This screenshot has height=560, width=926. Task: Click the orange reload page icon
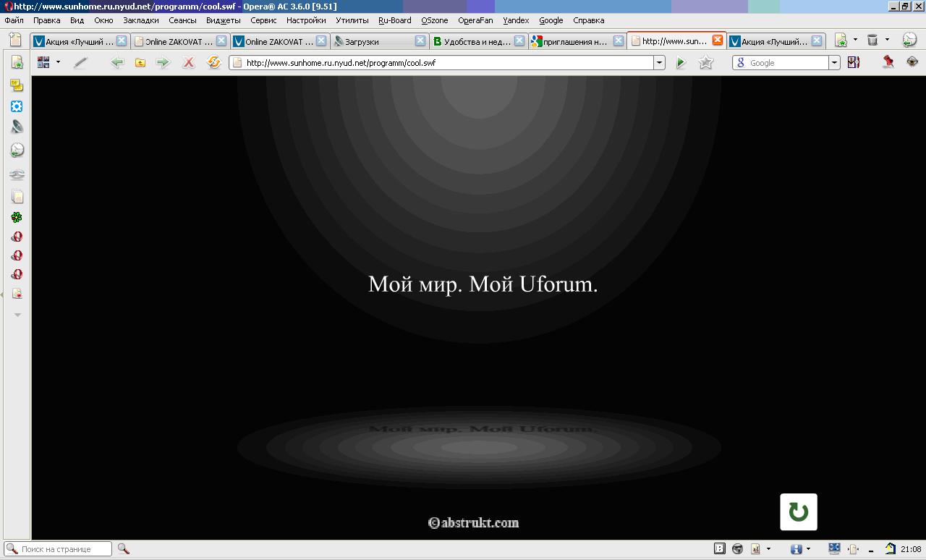(x=213, y=62)
